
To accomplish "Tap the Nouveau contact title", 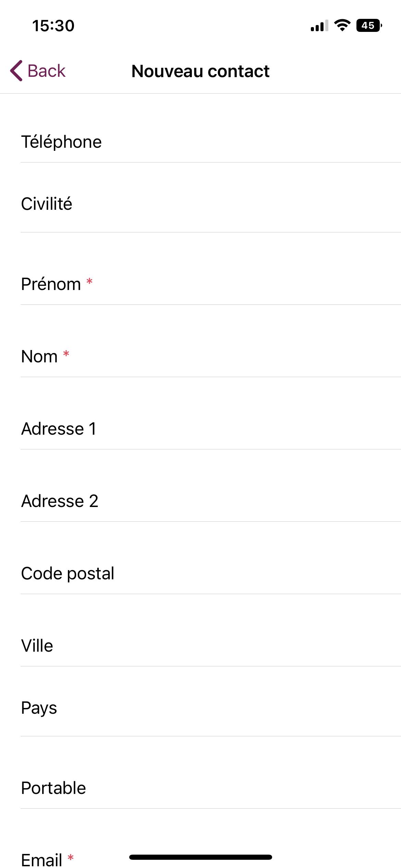I will (200, 71).
